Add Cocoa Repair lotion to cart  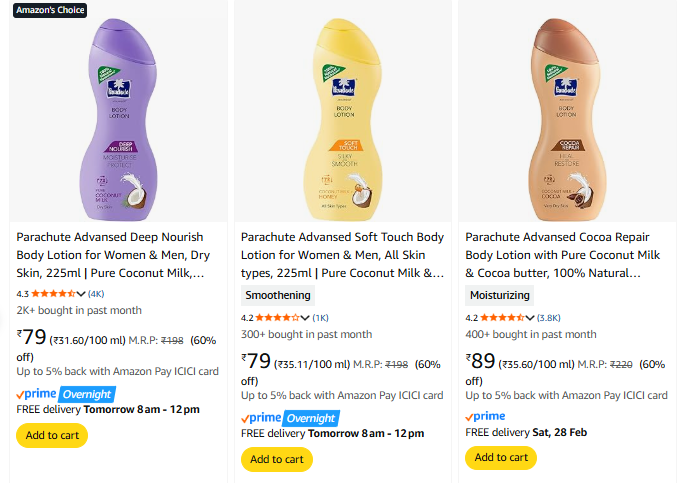[x=501, y=457]
